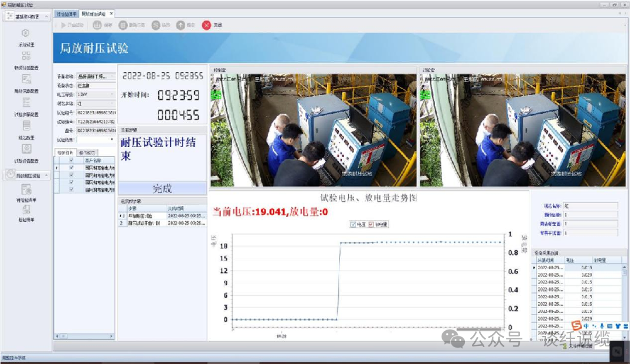Click the Sogou input icon in system tray
This screenshot has width=630, height=364.
tap(576, 325)
